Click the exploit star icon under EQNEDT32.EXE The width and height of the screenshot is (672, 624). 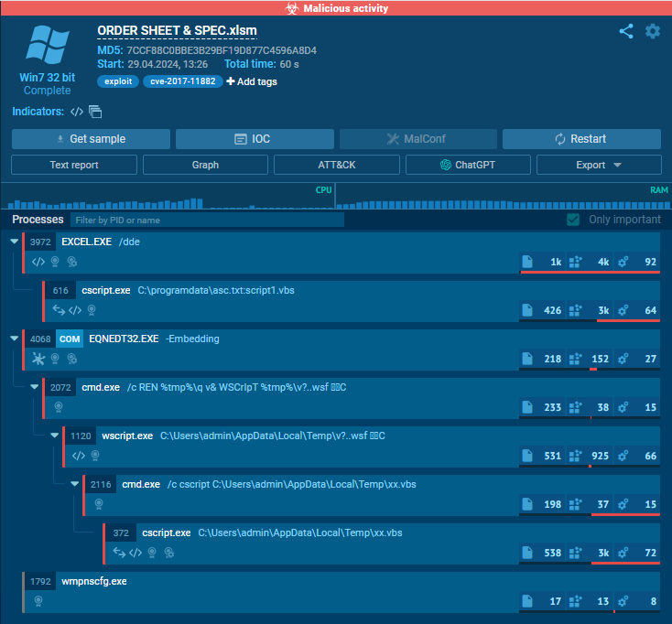pyautogui.click(x=38, y=359)
